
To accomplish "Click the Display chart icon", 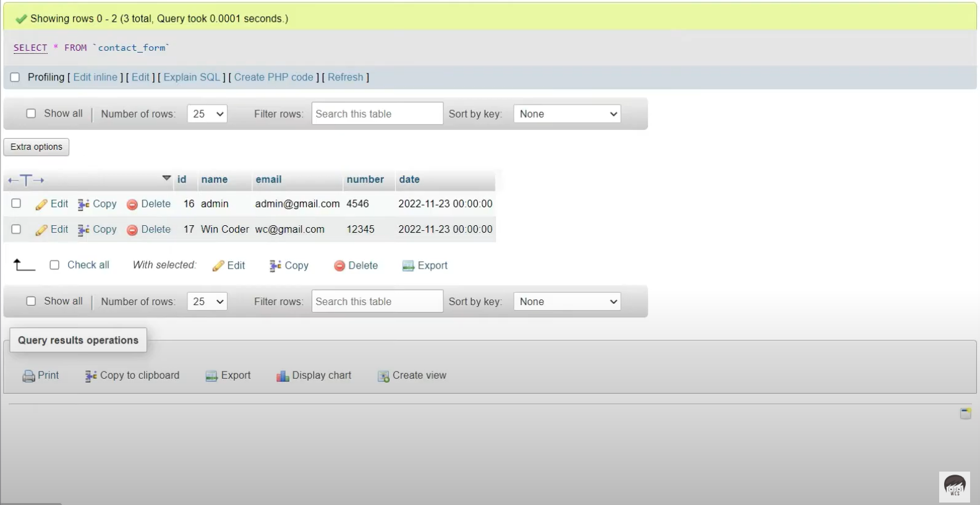I will (283, 376).
